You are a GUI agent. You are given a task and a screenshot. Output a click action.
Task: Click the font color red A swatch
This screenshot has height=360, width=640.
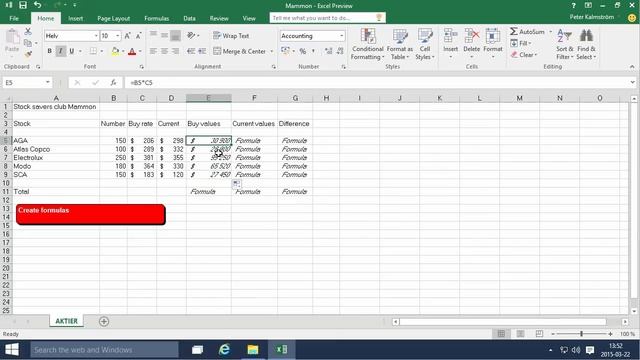pyautogui.click(x=132, y=51)
